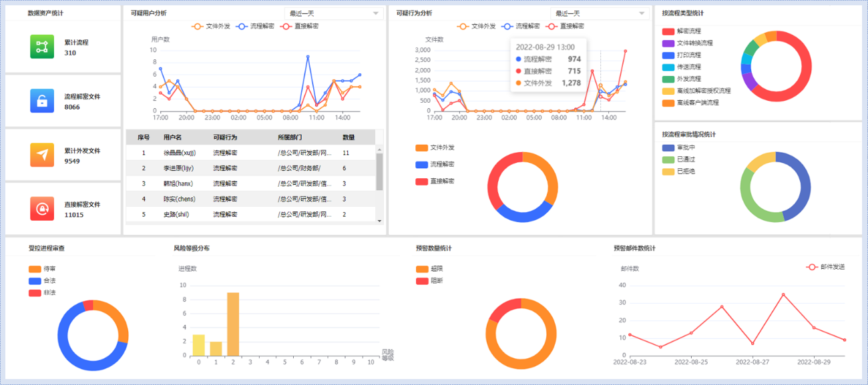Click the 可疑行为 column header

(x=225, y=137)
